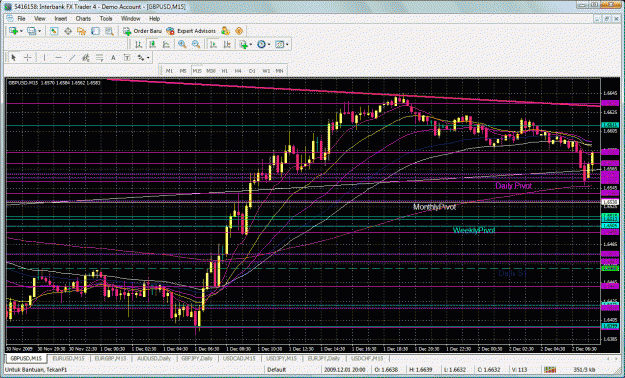
Task: Open the File menu
Action: (21, 19)
